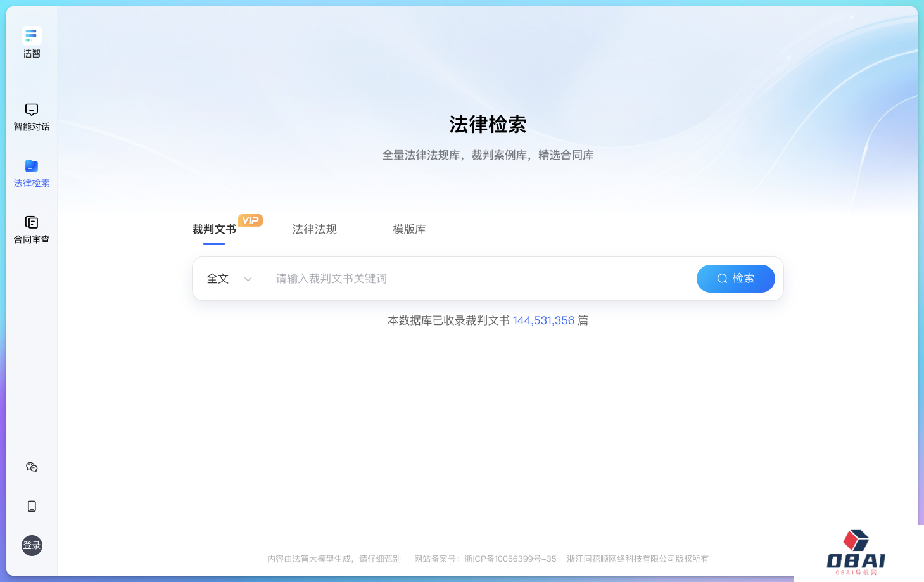Select the 法律检索 sidebar icon
The image size is (924, 582).
point(32,167)
